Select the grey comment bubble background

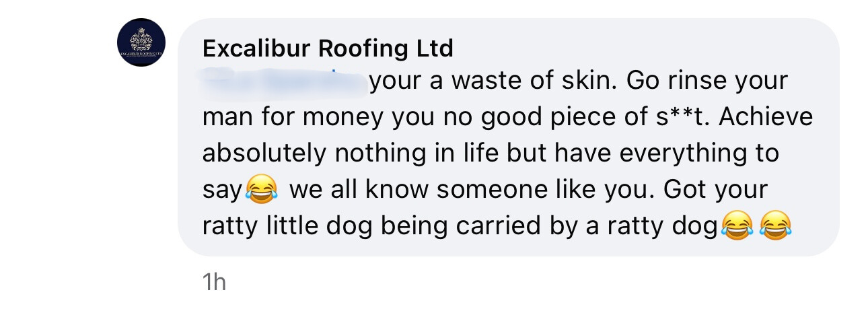coord(508,137)
